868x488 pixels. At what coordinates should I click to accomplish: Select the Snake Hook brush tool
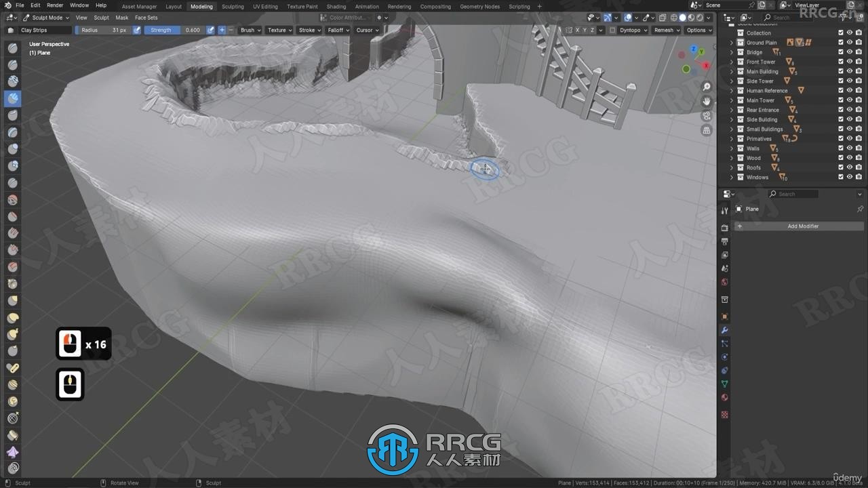point(13,334)
